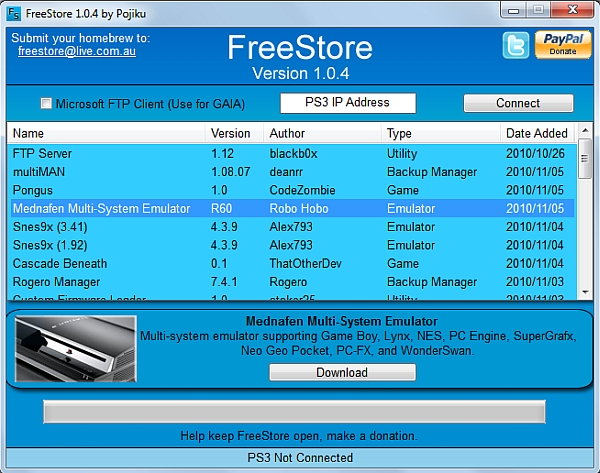Click the PS3 IP Address field
The height and width of the screenshot is (473, 600).
click(x=348, y=103)
